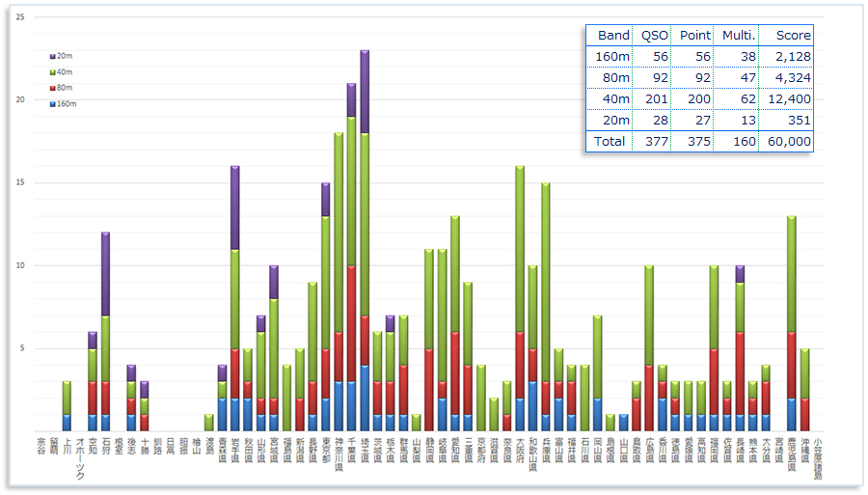Select the blue 160m legend marker
The width and height of the screenshot is (868, 495).
coord(52,103)
